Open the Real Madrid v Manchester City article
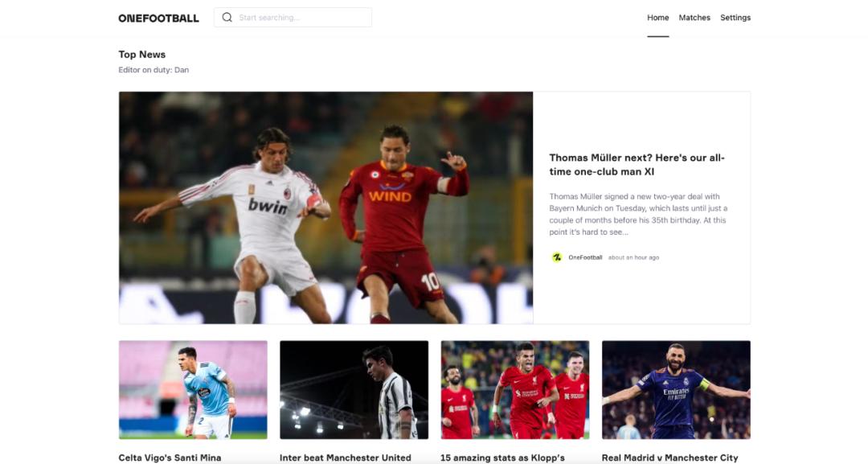Screen dimensions: 868x464 pyautogui.click(x=669, y=458)
